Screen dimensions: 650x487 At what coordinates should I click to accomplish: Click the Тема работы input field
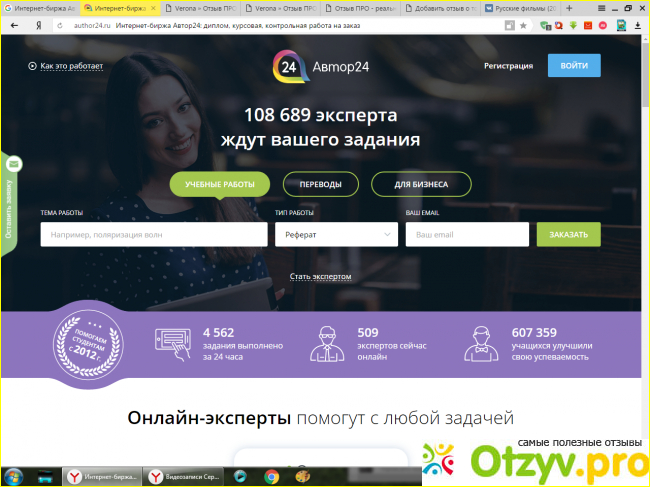coord(153,234)
